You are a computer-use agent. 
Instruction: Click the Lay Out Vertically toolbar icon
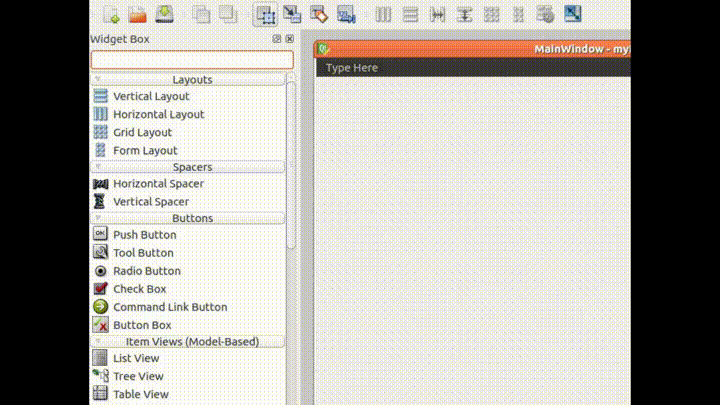(411, 14)
